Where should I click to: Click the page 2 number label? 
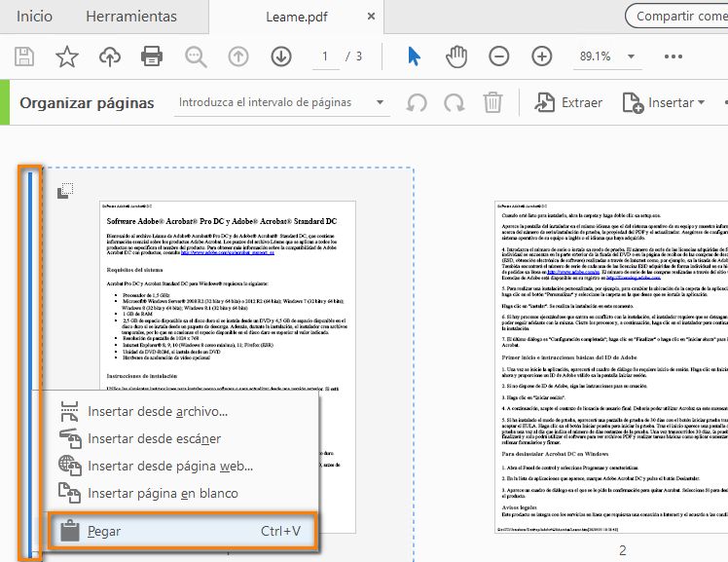pos(623,550)
